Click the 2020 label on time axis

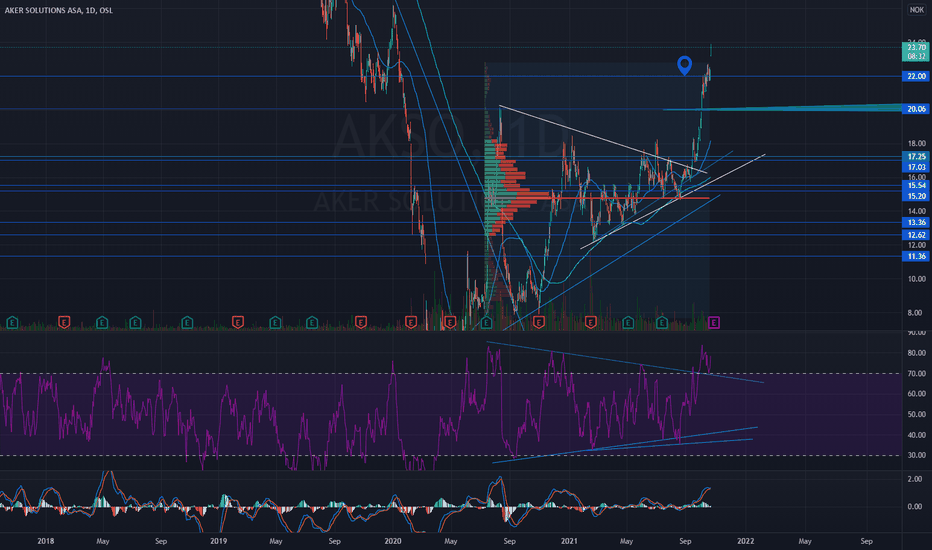[393, 541]
